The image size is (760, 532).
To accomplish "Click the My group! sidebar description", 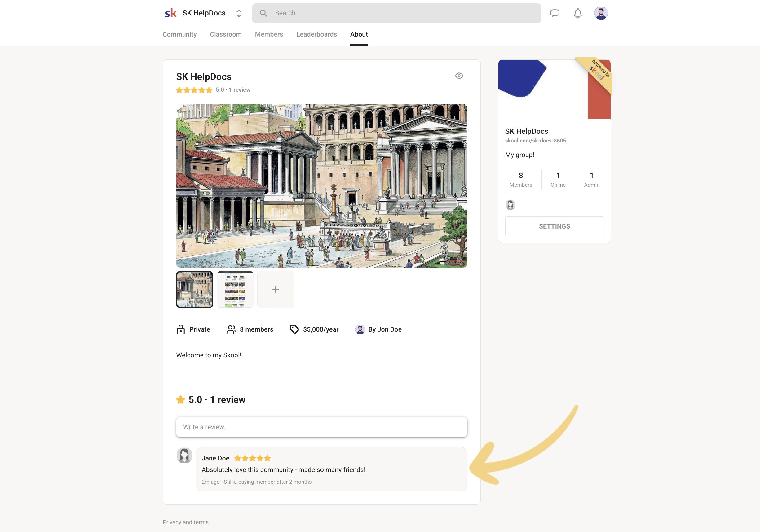I will tap(519, 155).
